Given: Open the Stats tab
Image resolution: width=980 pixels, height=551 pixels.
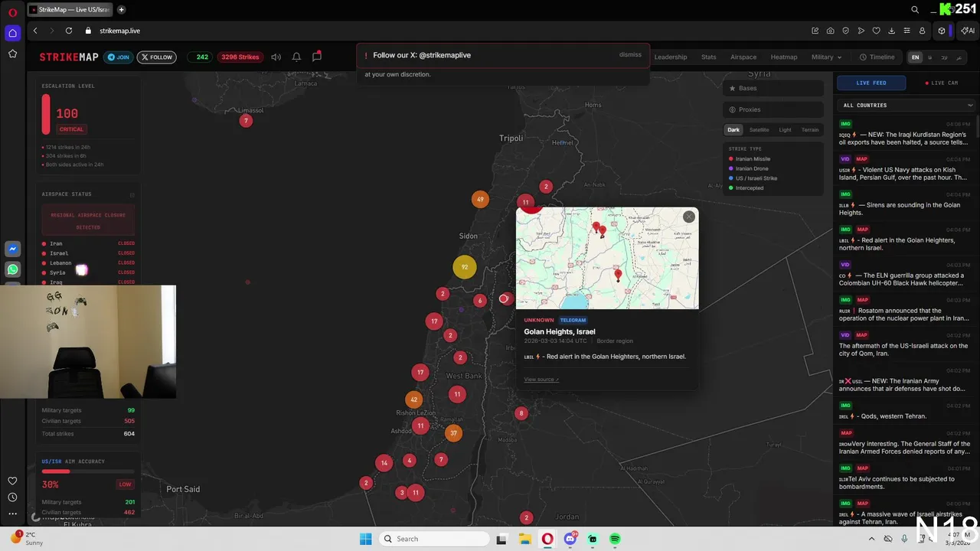Looking at the screenshot, I should (x=709, y=57).
